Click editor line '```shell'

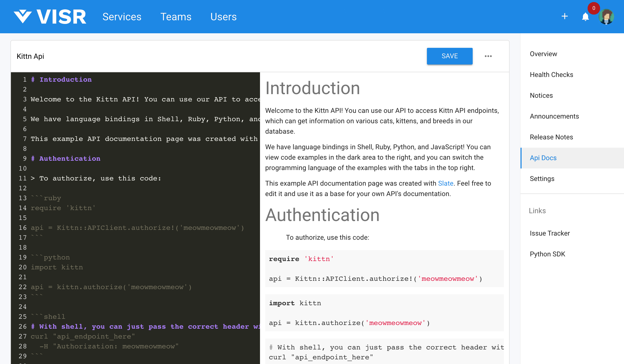[48, 317]
